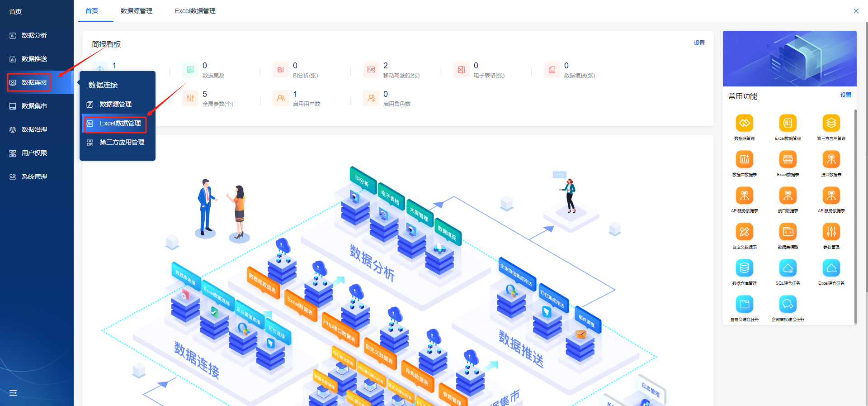Image resolution: width=868 pixels, height=406 pixels.
Task: Switch to the 首页 tab
Action: point(92,11)
